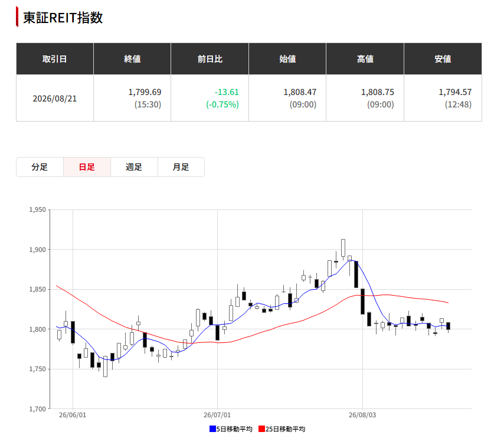
Task: Select the 日足 chart tab
Action: [x=87, y=167]
